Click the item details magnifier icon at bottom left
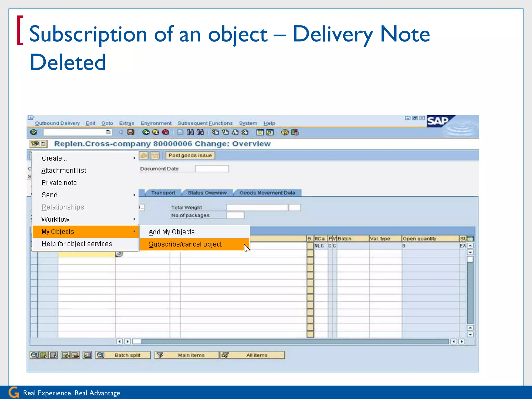Image resolution: width=532 pixels, height=399 pixels. tap(34, 355)
